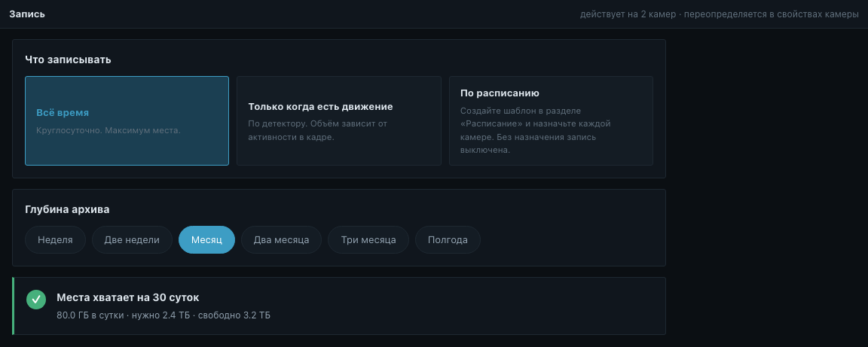Select the "По расписанию" recording option
This screenshot has width=868, height=347.
point(551,120)
